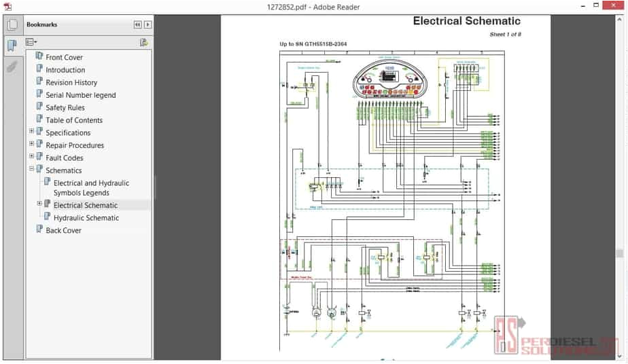
Task: Click the new bookmark icon
Action: [143, 42]
